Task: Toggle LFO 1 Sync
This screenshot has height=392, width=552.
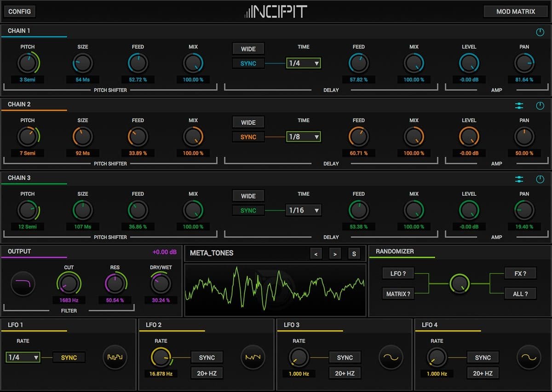Action: pyautogui.click(x=69, y=358)
